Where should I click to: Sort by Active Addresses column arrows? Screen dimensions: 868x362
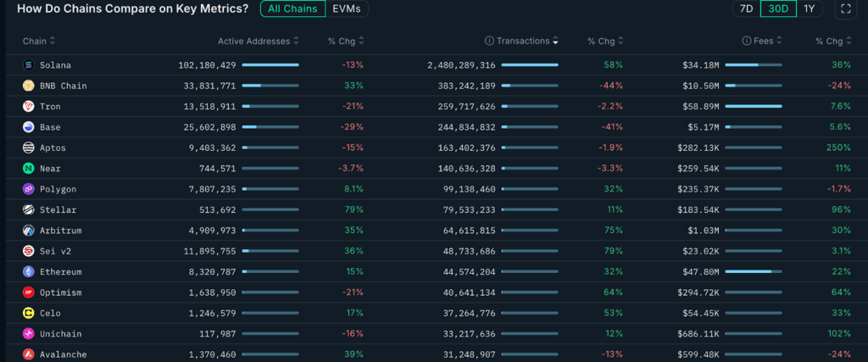296,41
